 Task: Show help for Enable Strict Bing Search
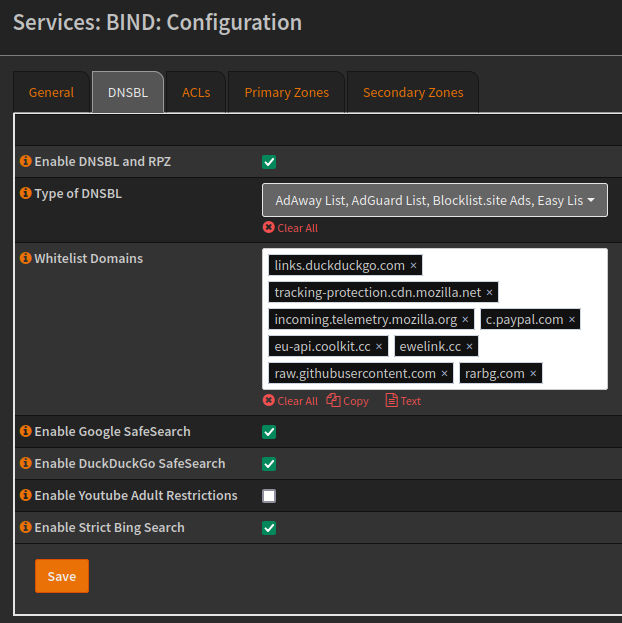coord(26,527)
